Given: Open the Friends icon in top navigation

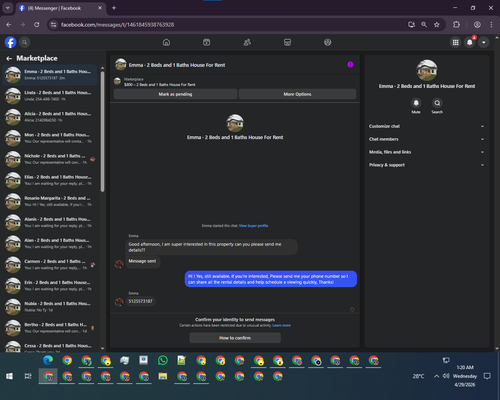Looking at the screenshot, I should [x=247, y=42].
